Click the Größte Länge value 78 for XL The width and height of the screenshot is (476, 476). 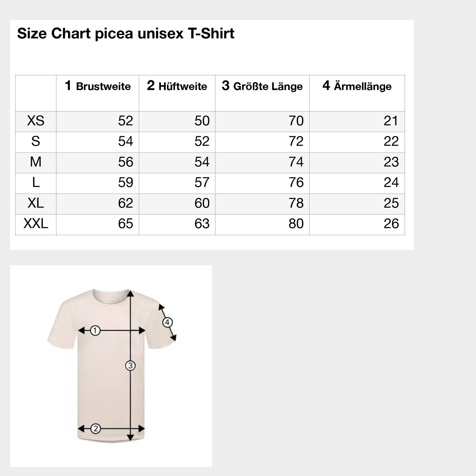[x=296, y=203]
